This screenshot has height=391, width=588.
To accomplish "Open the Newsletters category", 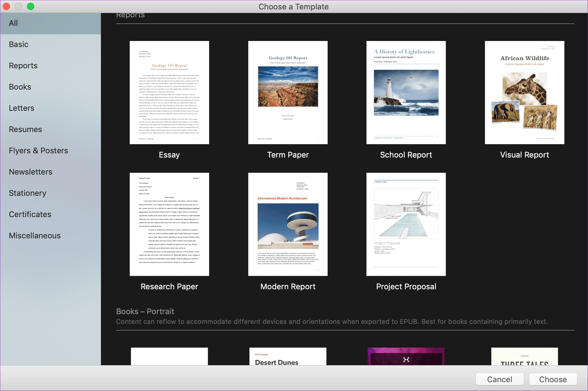I will pos(50,172).
